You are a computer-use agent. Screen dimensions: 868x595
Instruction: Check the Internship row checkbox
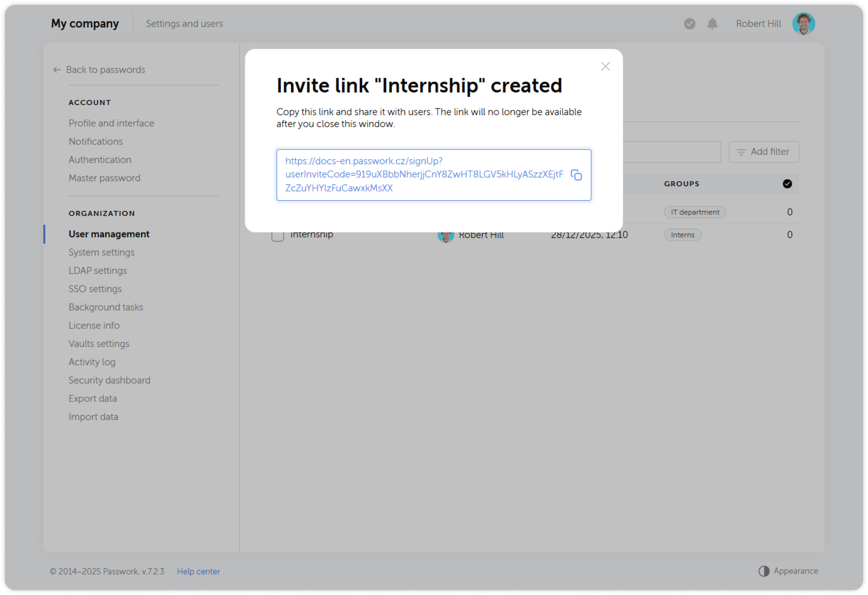(x=277, y=235)
